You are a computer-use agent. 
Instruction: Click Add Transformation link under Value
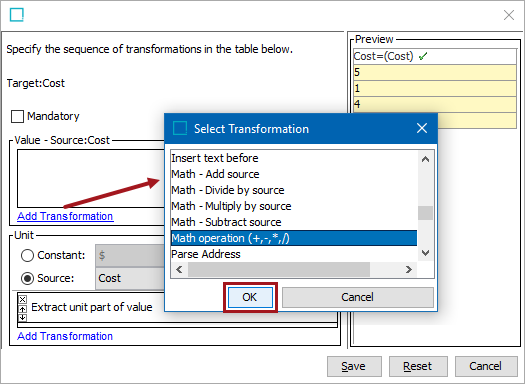(65, 216)
